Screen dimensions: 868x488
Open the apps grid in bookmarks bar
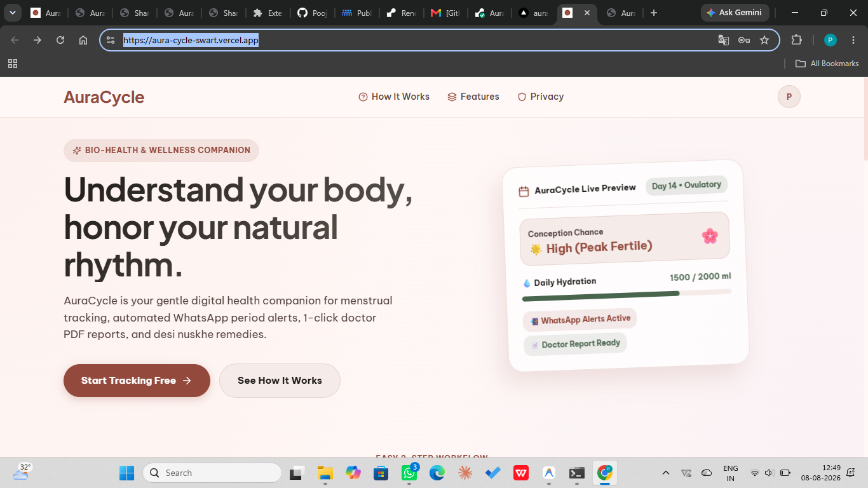[13, 64]
